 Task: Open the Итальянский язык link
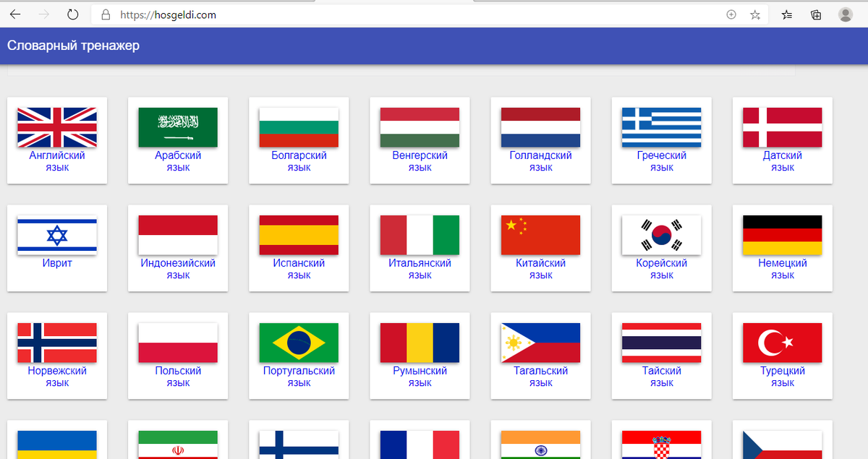tap(420, 269)
